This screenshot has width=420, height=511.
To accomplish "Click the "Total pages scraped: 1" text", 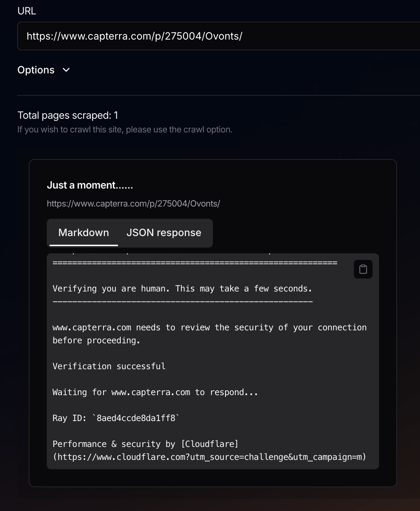I will [x=68, y=115].
